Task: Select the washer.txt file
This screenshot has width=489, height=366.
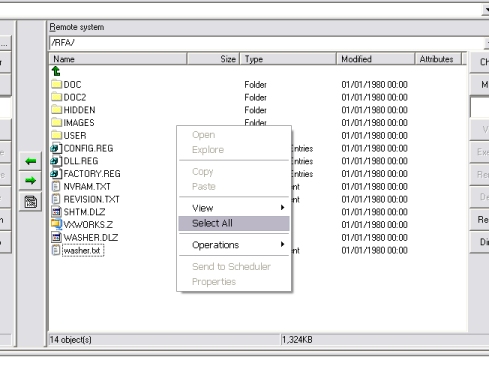Action: tap(82, 250)
